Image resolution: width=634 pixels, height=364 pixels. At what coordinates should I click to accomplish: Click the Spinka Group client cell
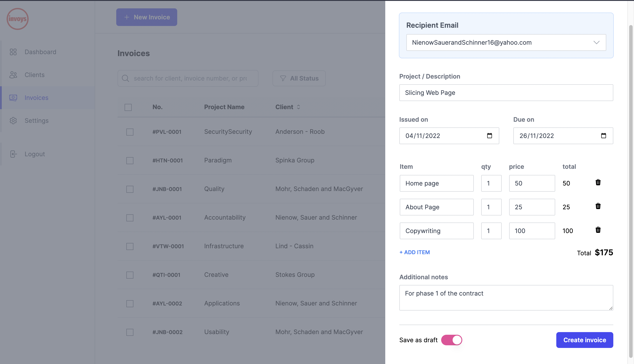(x=295, y=160)
